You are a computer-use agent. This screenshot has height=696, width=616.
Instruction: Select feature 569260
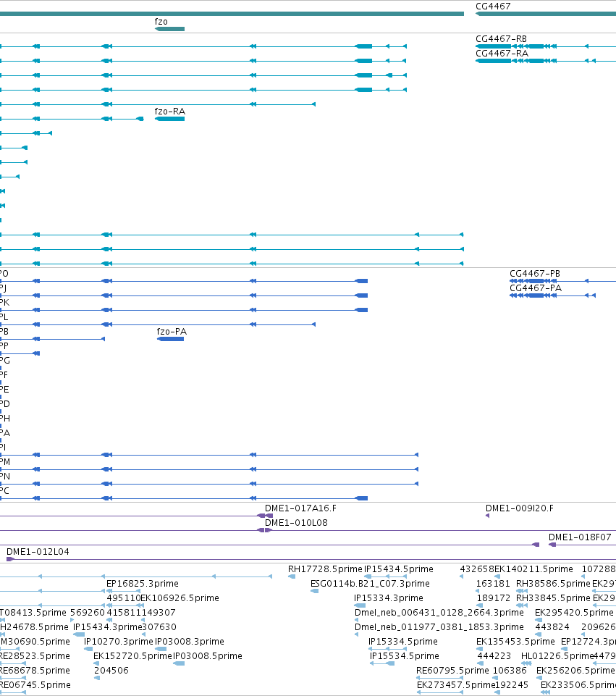tap(88, 613)
